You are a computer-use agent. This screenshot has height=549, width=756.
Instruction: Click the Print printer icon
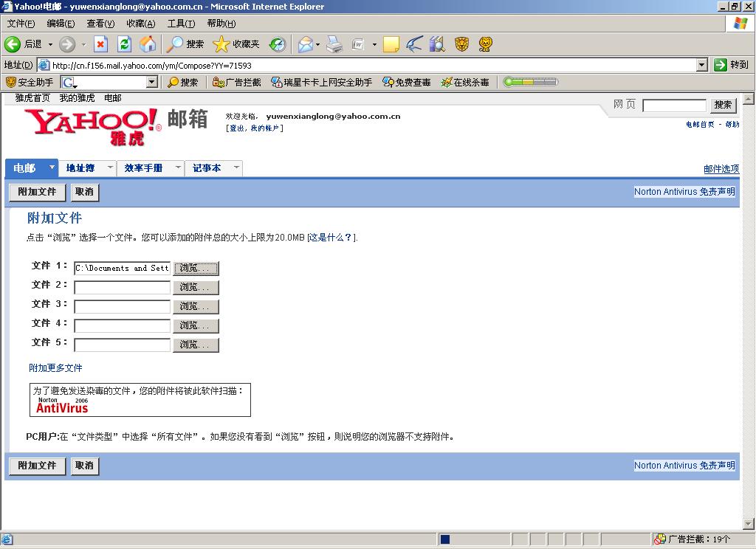(x=334, y=44)
